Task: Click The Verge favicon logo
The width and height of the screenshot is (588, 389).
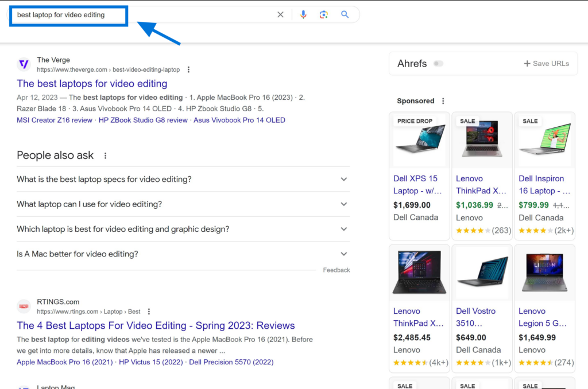Action: pyautogui.click(x=24, y=64)
